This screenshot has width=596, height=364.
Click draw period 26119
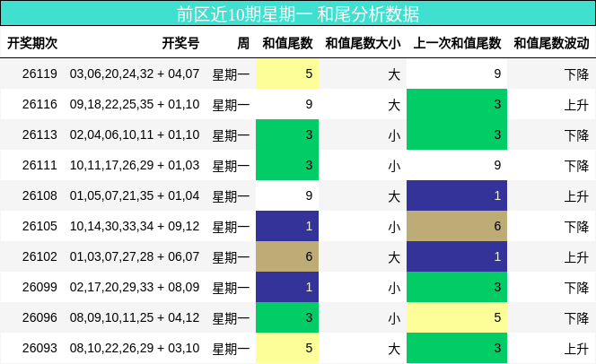(39, 74)
